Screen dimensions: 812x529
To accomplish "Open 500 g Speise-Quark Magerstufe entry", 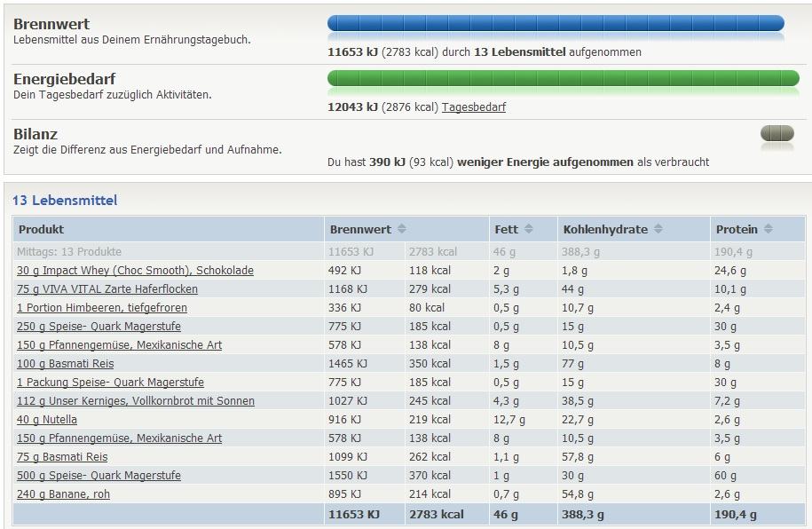I will tap(99, 476).
